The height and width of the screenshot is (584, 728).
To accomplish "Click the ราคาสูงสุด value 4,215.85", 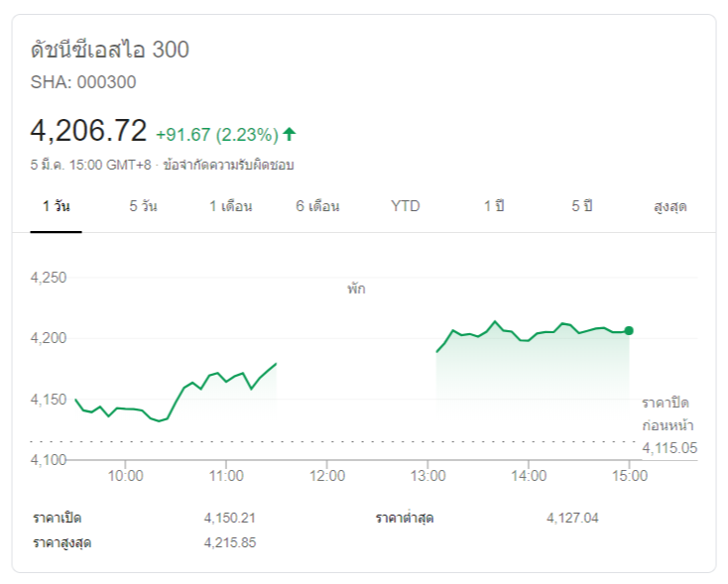I will (x=230, y=542).
